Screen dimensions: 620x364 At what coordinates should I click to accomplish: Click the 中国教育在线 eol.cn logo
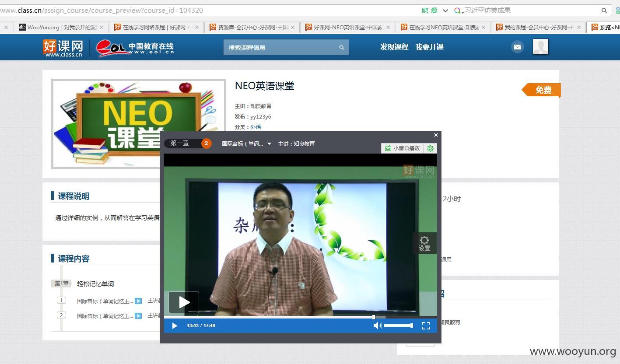(135, 48)
